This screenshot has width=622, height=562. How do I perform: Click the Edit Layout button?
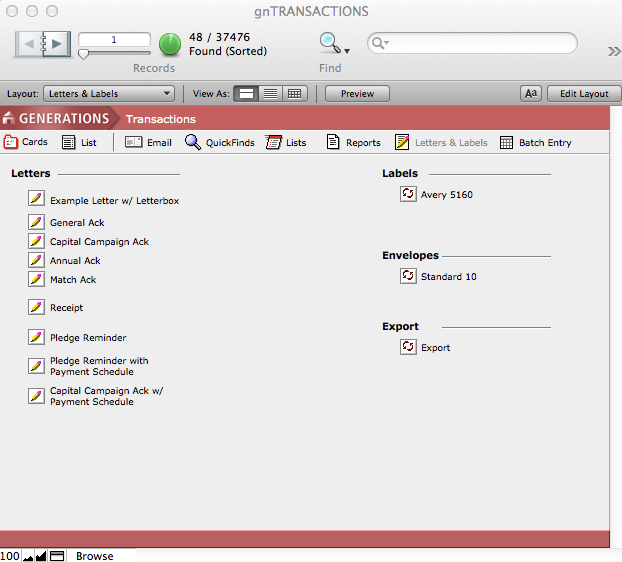tap(583, 93)
